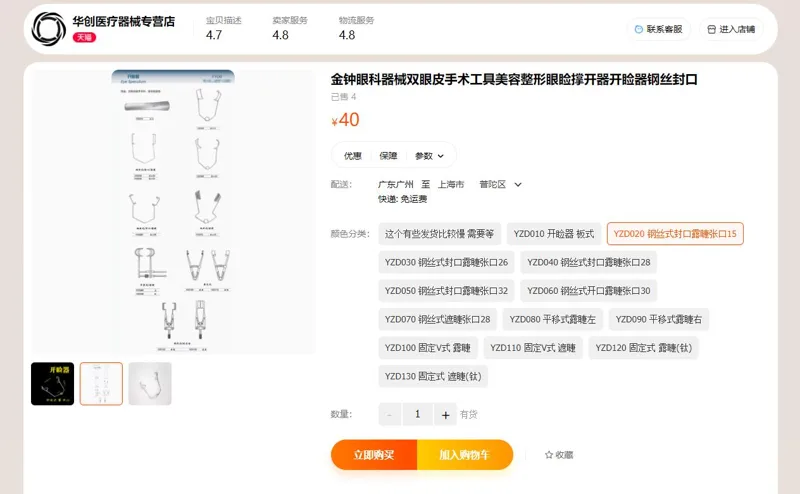Select variant YZD130 固定式 遮睫(钛)
Image resolution: width=800 pixels, height=494 pixels.
[433, 377]
